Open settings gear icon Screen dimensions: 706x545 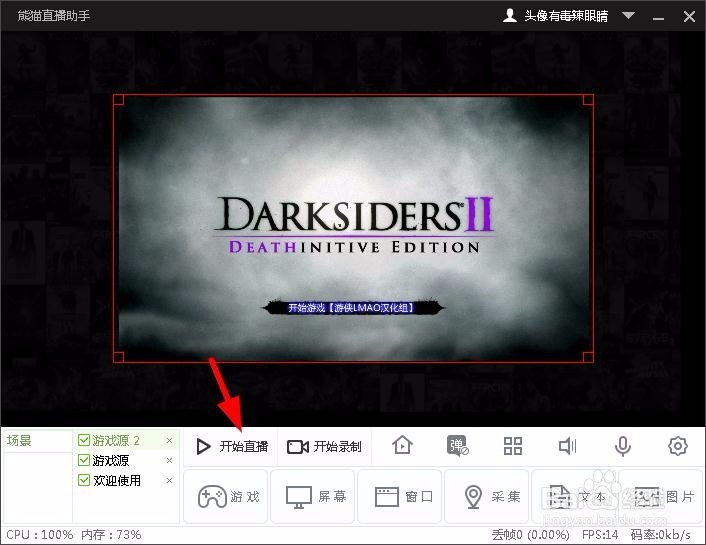pos(678,446)
